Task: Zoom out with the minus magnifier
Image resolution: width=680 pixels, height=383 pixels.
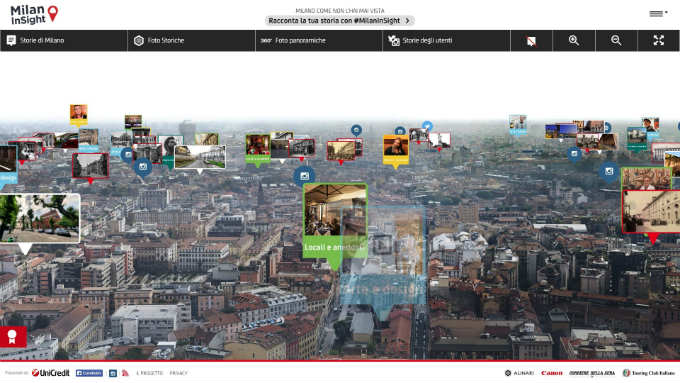Action: 616,40
